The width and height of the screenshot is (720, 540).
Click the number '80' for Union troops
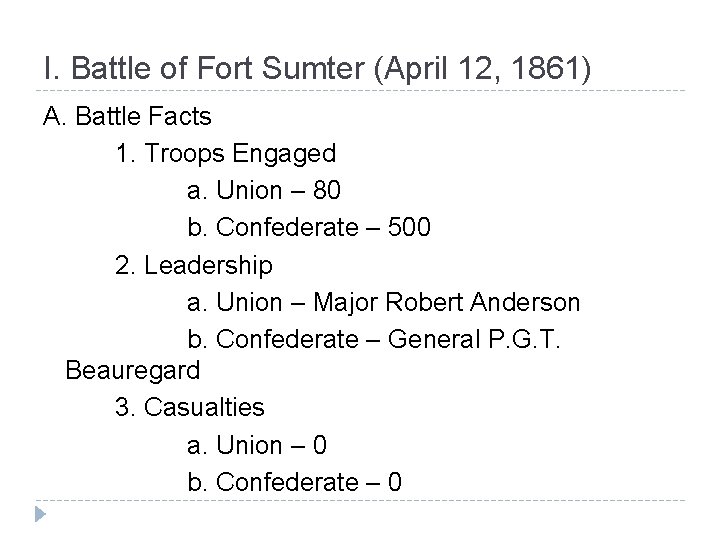pos(327,190)
